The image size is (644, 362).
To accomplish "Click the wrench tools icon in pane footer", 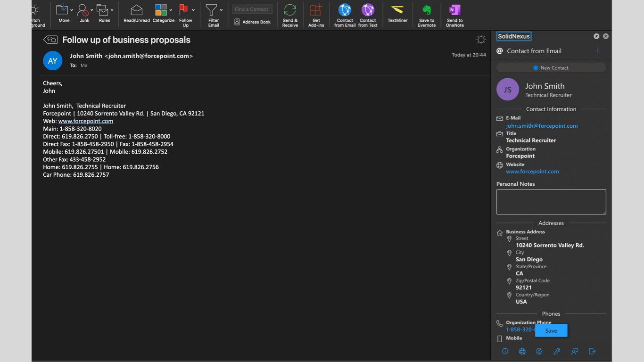I will (557, 351).
